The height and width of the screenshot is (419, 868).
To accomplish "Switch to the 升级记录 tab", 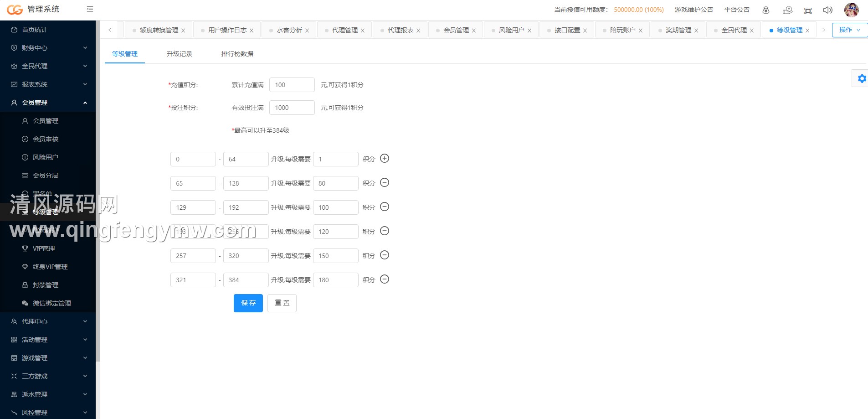I will point(180,54).
